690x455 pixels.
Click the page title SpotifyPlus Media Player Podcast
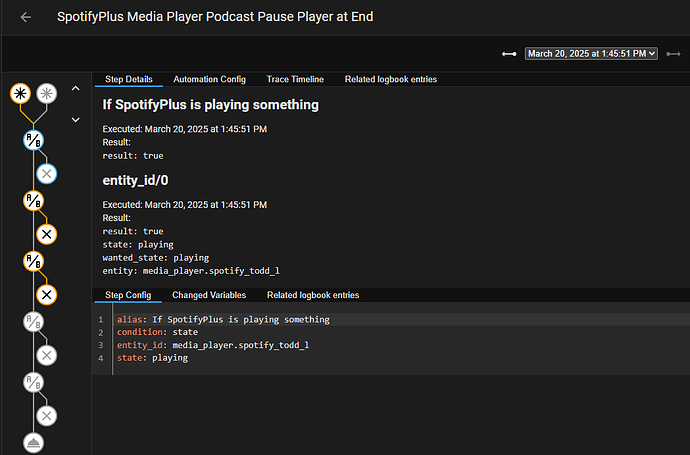pos(215,17)
